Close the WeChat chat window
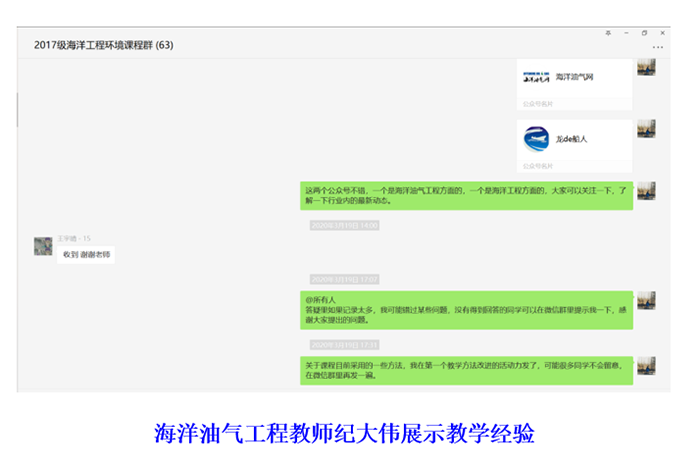Viewport: 700px width, 467px height. coord(662,33)
